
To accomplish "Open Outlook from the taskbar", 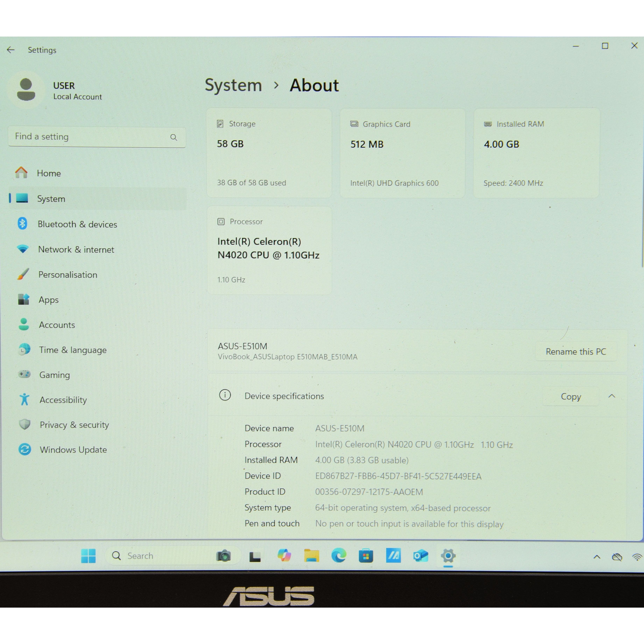I will click(421, 556).
